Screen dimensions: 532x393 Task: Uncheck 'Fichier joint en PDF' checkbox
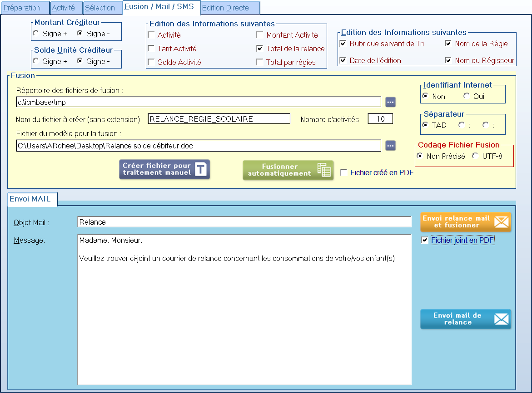pyautogui.click(x=425, y=241)
